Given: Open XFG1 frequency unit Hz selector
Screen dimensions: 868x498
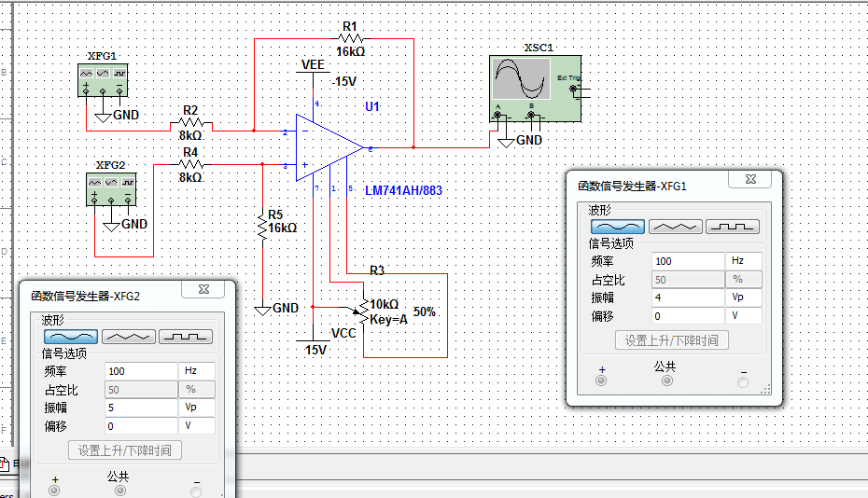Looking at the screenshot, I should pos(744,260).
